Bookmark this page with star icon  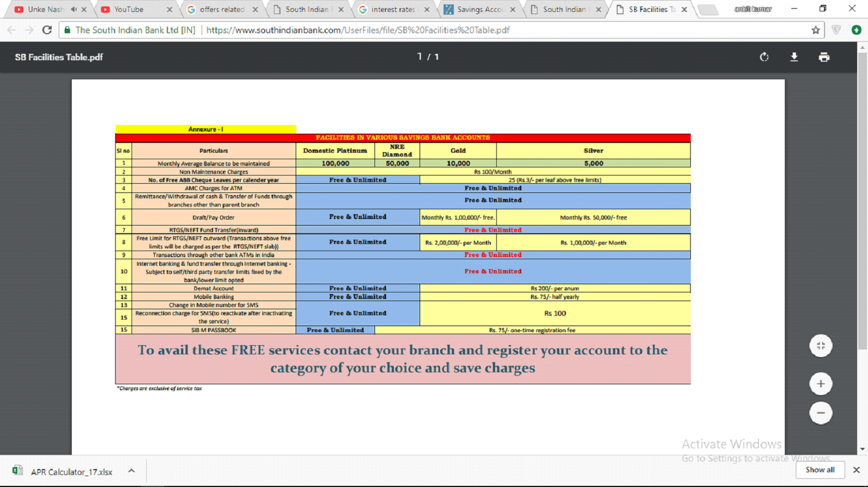click(815, 30)
